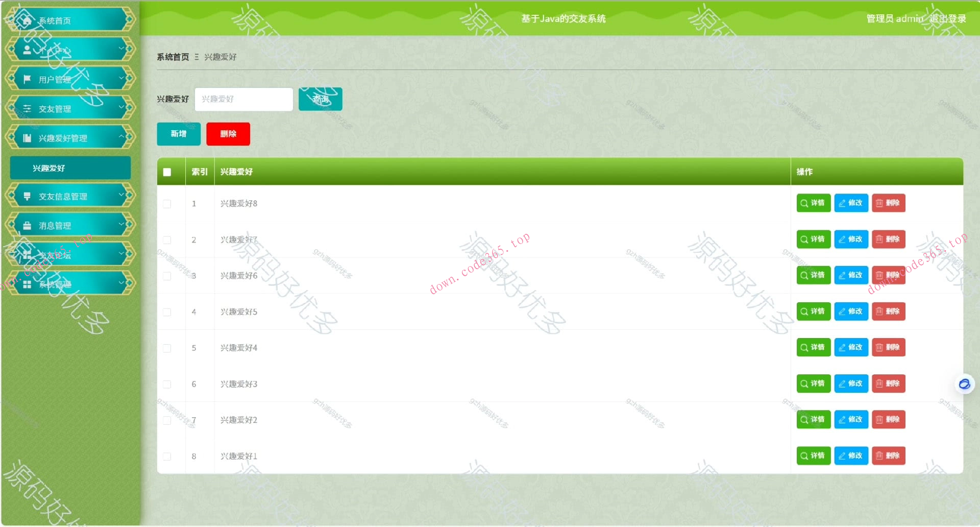The height and width of the screenshot is (527, 980).
Task: Check the checkbox for row 兴趣爱好1
Action: pos(167,457)
